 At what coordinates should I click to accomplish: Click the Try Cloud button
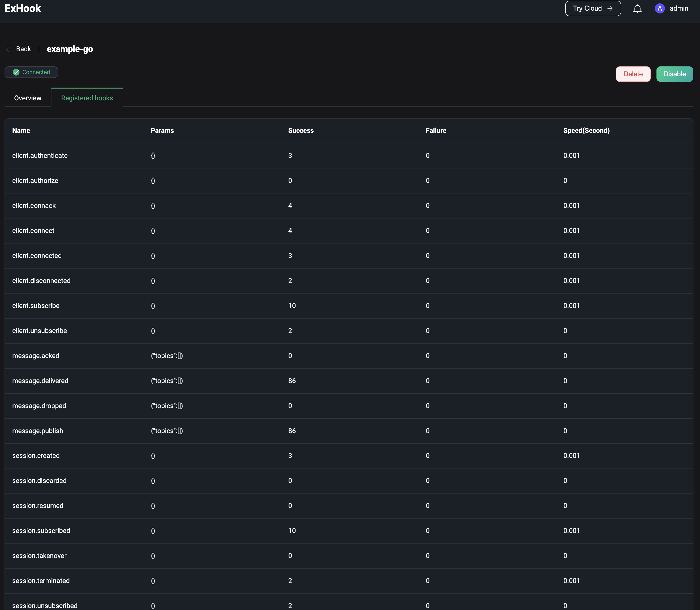pyautogui.click(x=593, y=8)
